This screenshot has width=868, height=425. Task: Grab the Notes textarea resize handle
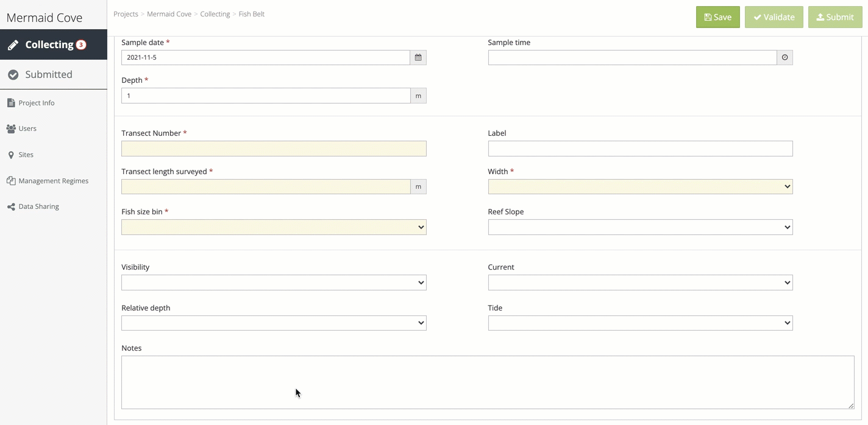point(851,406)
